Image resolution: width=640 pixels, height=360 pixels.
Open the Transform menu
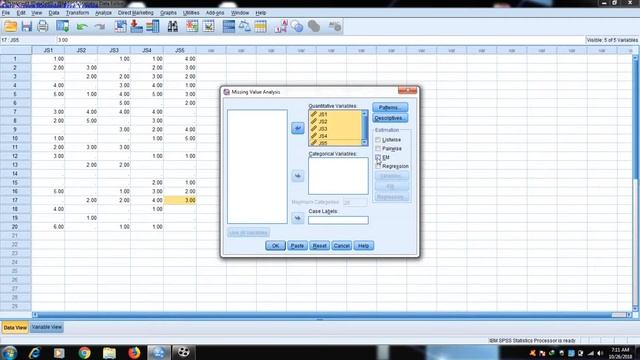(x=77, y=13)
